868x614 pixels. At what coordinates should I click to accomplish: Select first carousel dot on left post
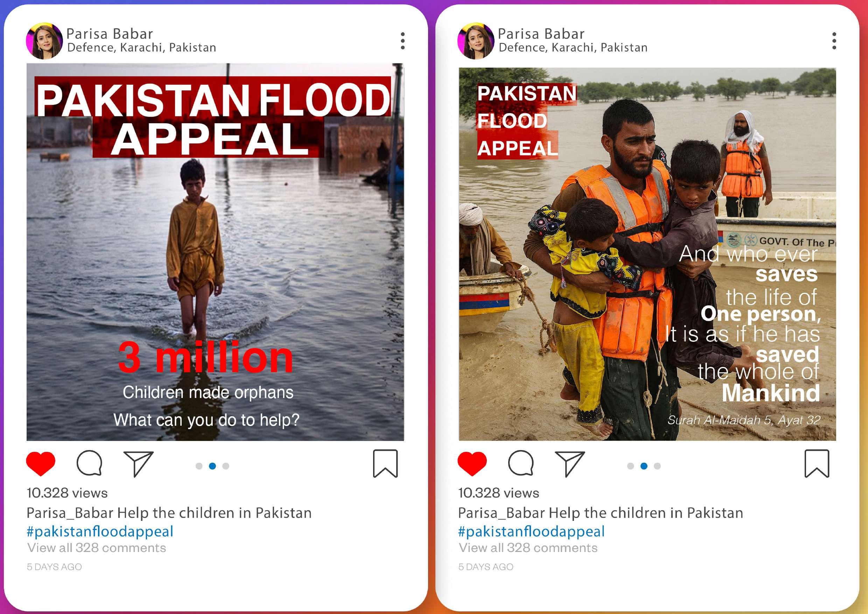click(199, 466)
